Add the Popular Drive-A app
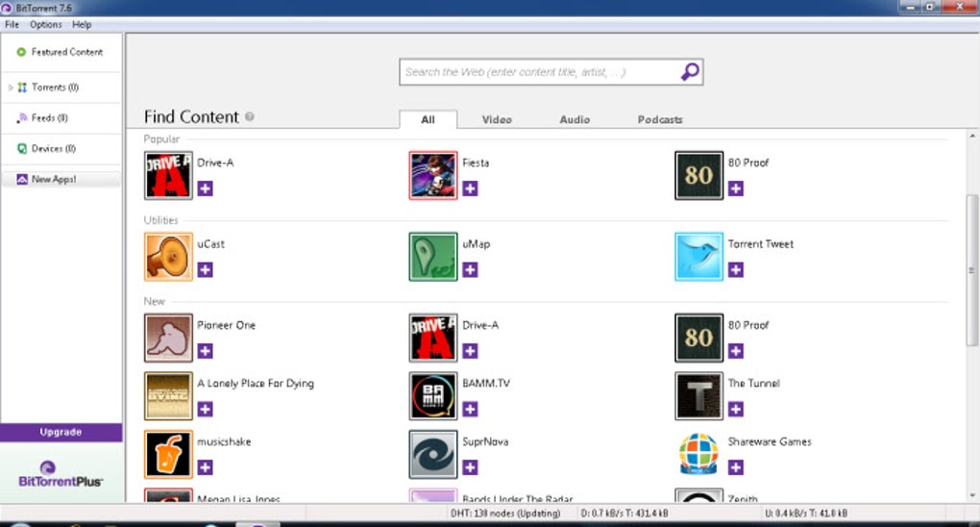 point(205,188)
